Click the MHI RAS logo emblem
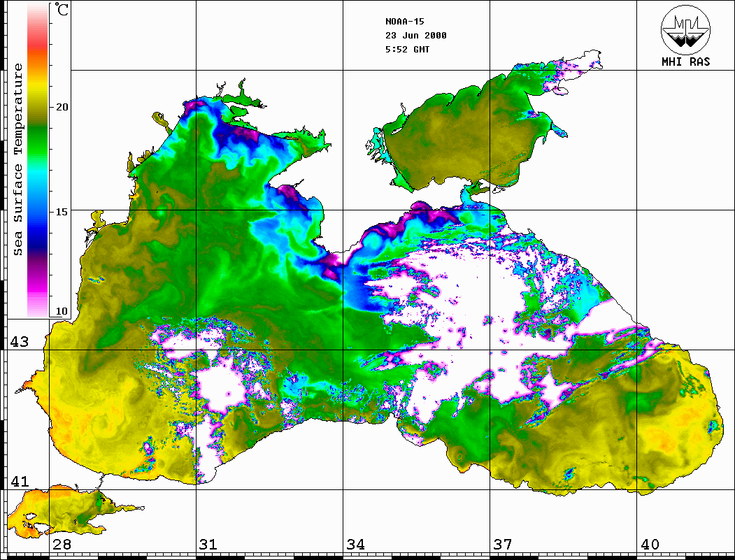The image size is (735, 560). coord(685,30)
